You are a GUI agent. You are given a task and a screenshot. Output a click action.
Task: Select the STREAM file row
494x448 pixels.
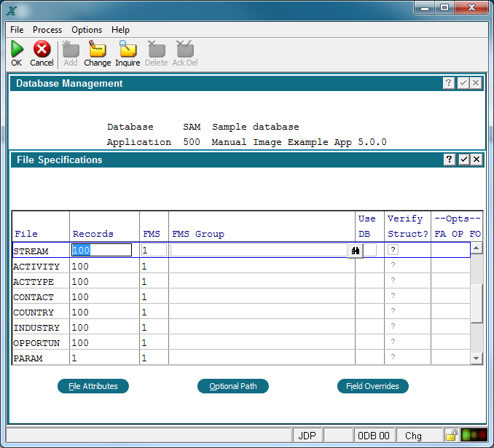[241, 250]
